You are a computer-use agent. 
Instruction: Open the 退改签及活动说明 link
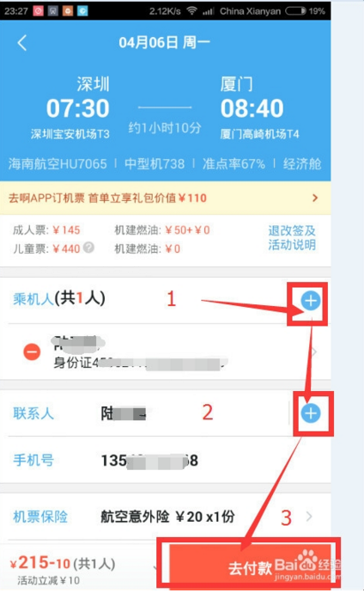(x=292, y=237)
